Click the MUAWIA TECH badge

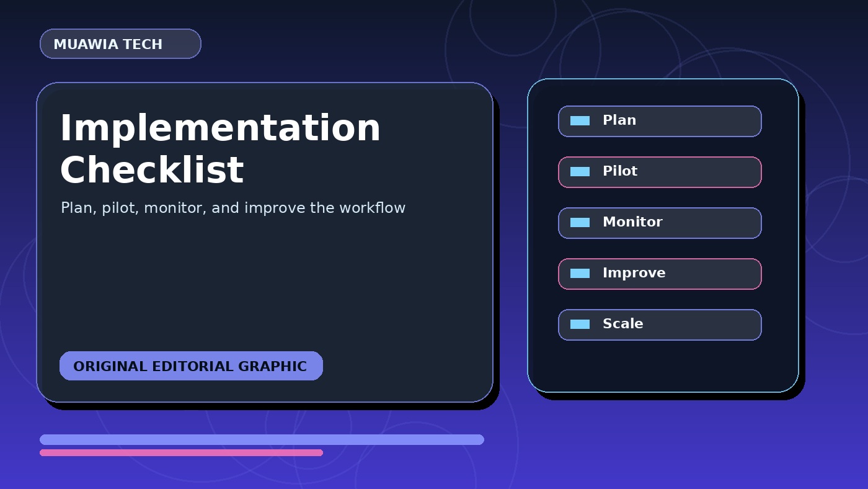pyautogui.click(x=120, y=44)
